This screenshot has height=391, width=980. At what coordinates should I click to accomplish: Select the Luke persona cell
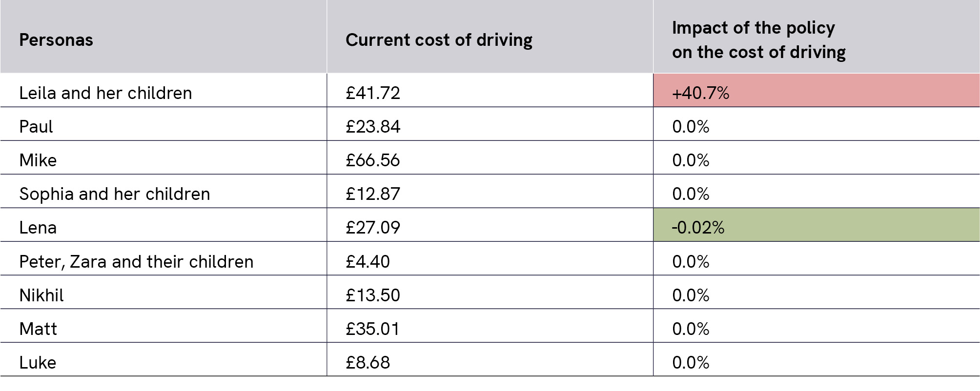point(38,362)
